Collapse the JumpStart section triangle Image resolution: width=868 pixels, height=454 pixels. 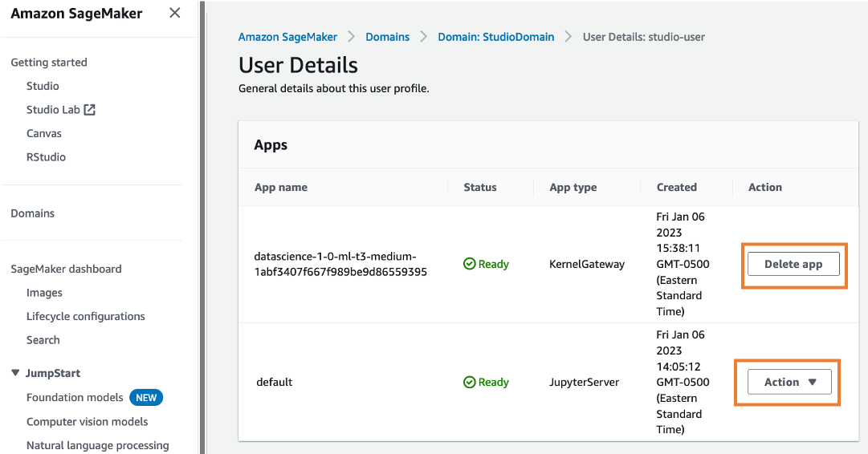[15, 373]
